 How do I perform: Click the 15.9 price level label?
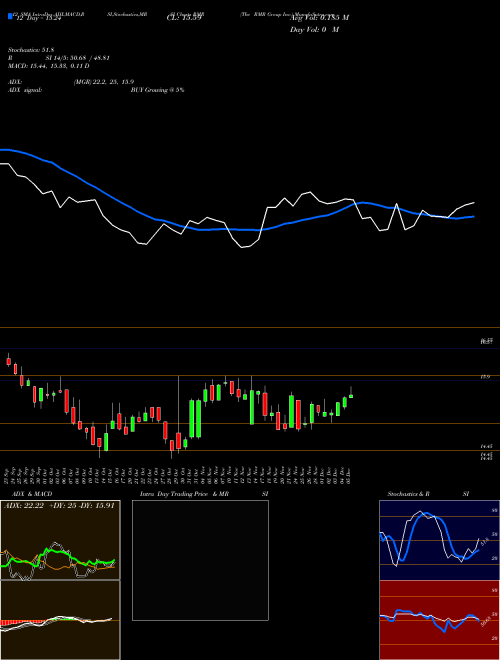tap(485, 377)
